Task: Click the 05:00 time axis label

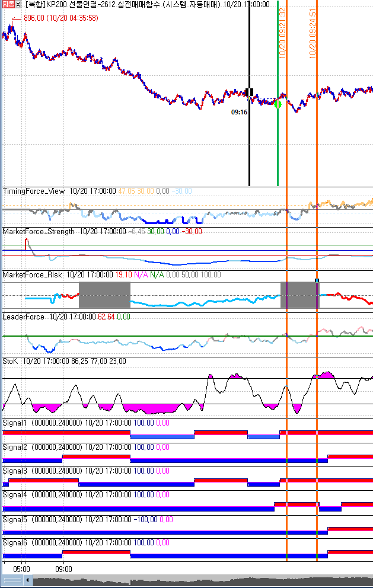Action: coord(21,569)
